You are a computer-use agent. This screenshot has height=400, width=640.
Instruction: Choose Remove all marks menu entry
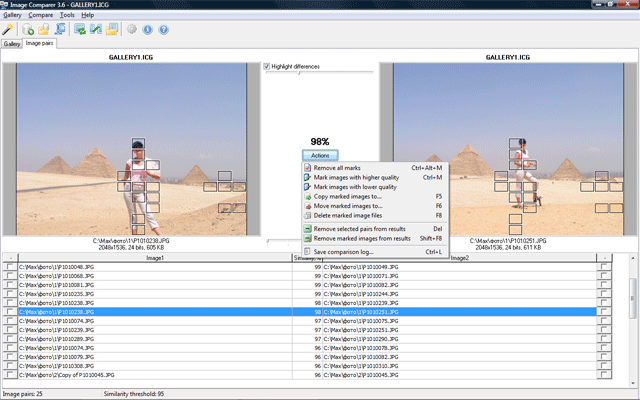coord(375,168)
